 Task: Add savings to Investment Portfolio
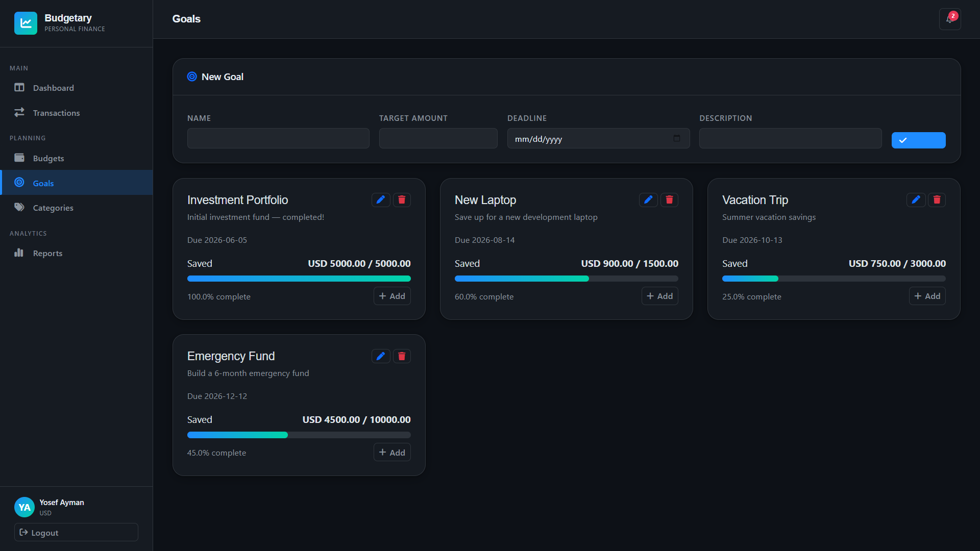392,296
